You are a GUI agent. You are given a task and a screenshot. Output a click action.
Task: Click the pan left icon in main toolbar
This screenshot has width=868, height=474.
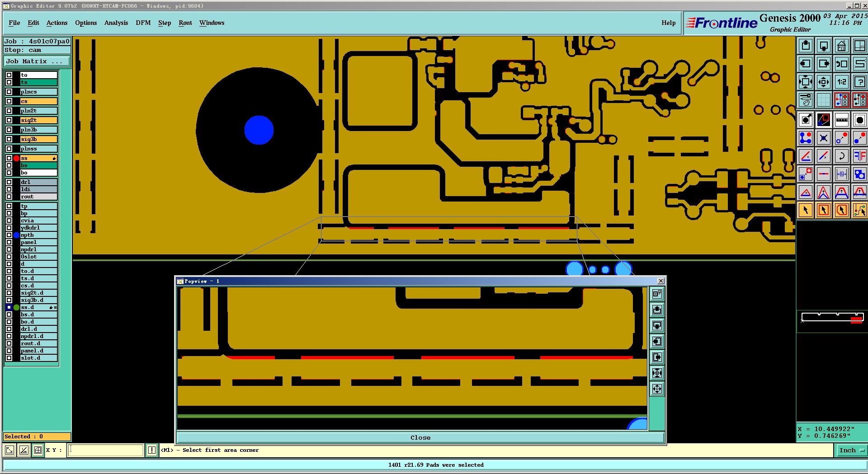[x=806, y=64]
